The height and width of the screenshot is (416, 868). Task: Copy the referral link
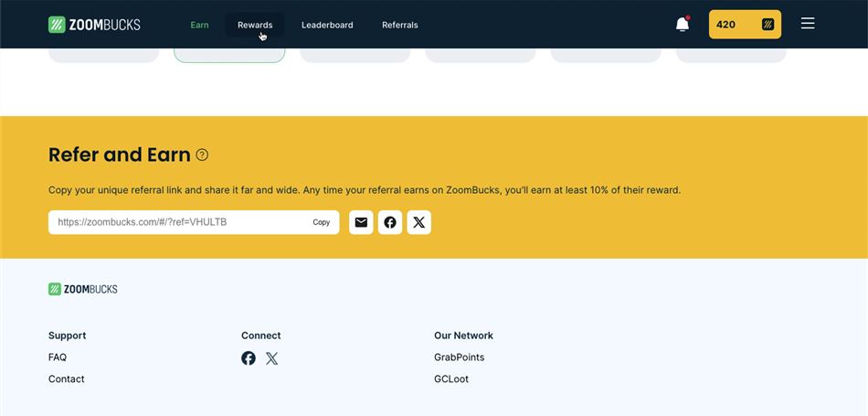coord(321,222)
